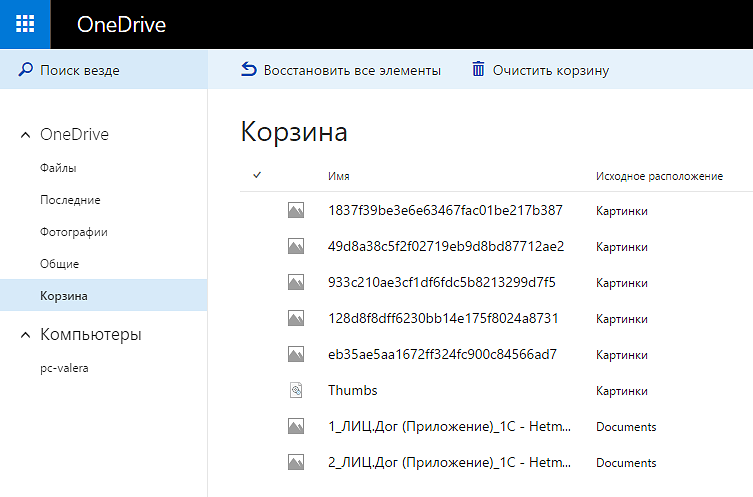Click image icon of file eb35ae5aa1672ff324fc900c84566ad7

296,354
